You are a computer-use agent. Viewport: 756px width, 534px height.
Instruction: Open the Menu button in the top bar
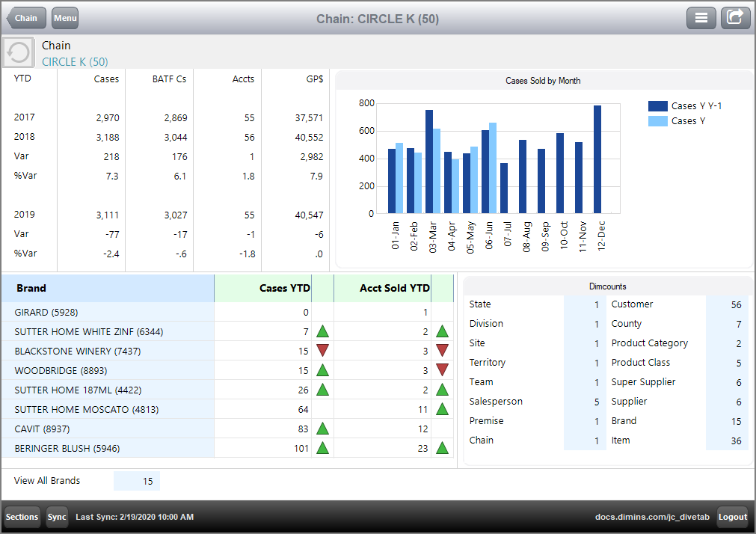64,18
